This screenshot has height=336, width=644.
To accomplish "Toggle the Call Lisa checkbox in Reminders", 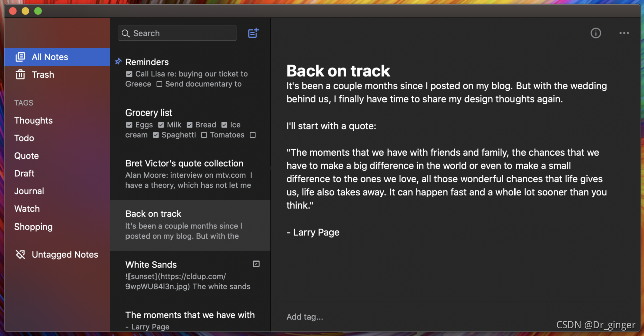I will [x=129, y=74].
